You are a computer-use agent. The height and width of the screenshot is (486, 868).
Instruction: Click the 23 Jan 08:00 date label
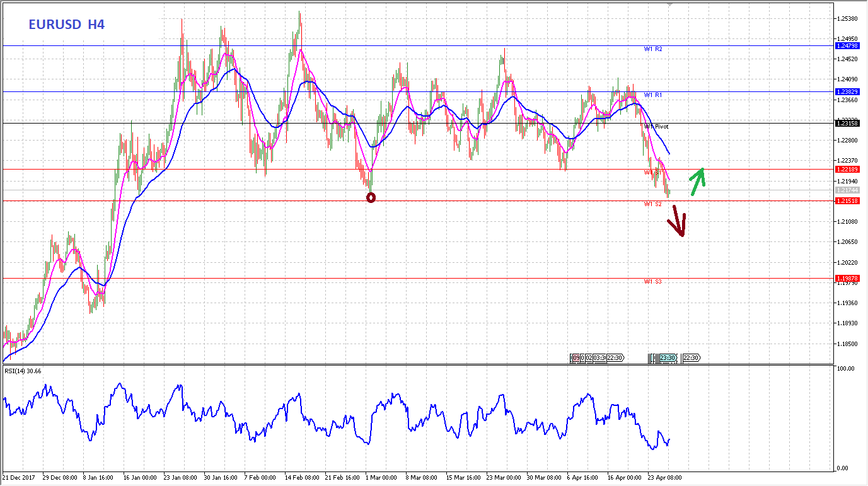pos(182,478)
